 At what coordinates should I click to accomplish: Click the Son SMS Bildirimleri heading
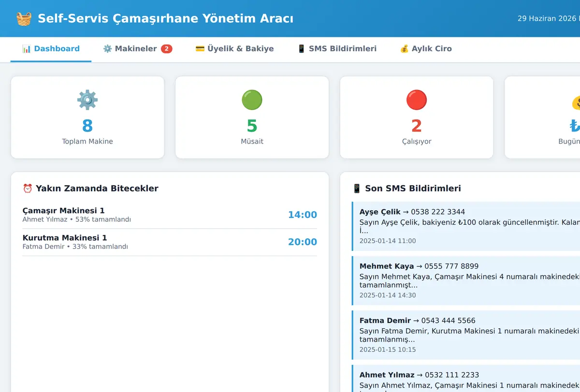(413, 189)
